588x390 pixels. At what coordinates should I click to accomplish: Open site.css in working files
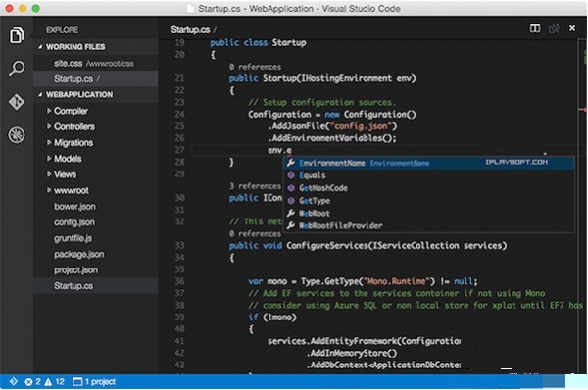point(96,64)
